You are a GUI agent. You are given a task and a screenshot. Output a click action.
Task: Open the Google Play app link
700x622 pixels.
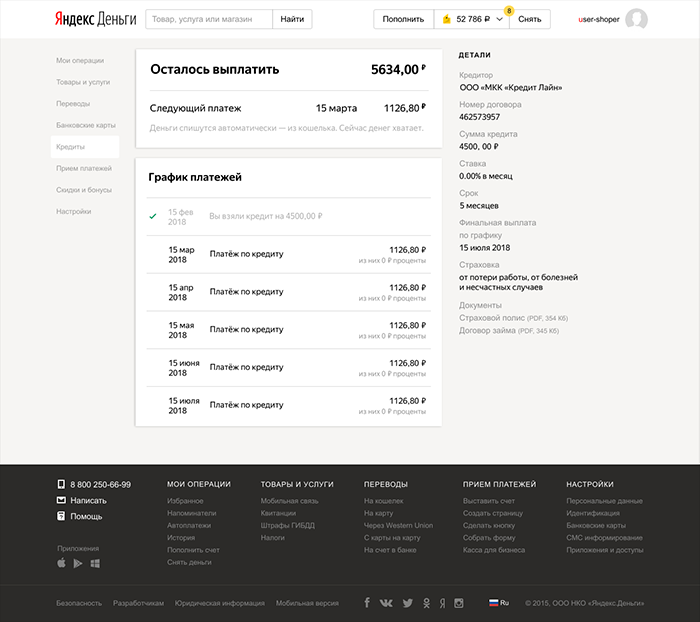78,564
